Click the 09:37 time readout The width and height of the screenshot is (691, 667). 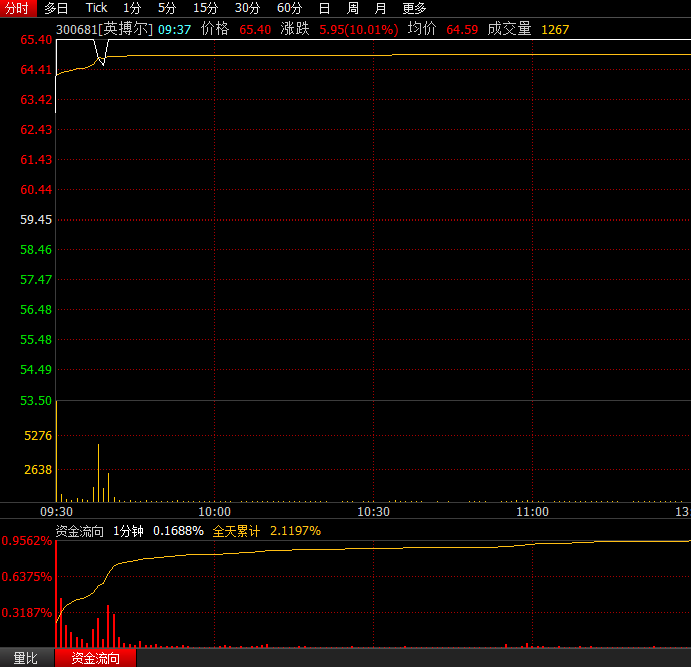175,30
